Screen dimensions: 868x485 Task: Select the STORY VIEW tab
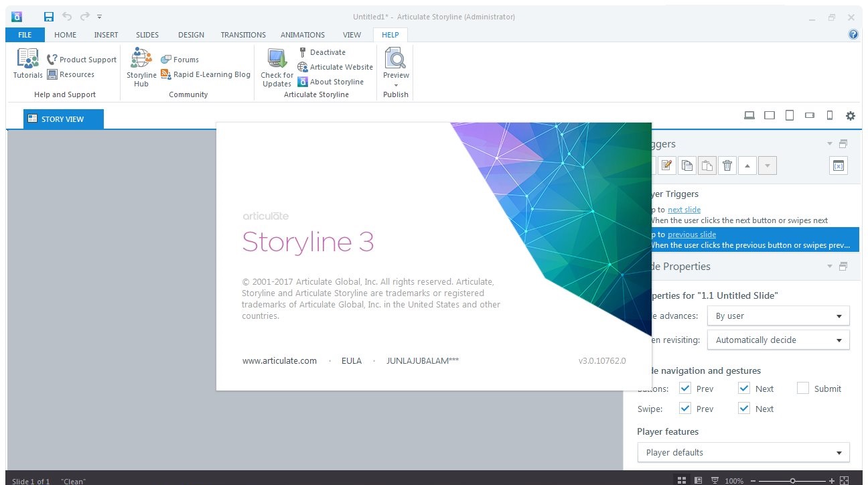[x=63, y=119]
